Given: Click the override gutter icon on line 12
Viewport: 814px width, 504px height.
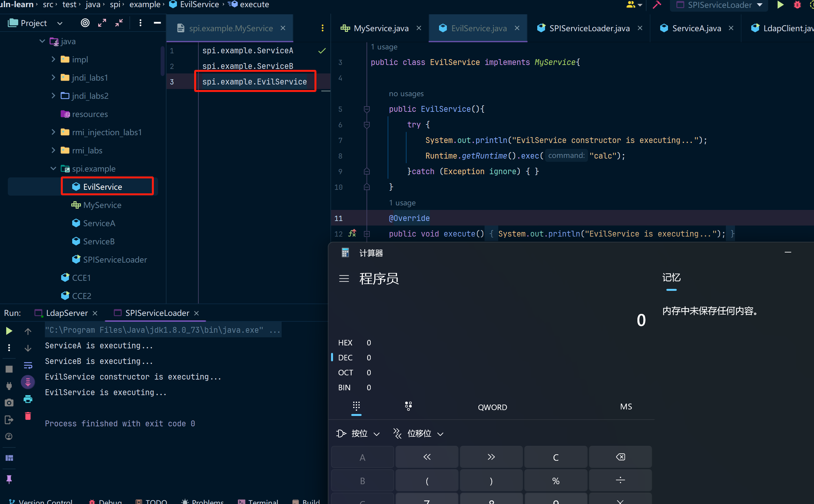Looking at the screenshot, I should click(x=352, y=234).
